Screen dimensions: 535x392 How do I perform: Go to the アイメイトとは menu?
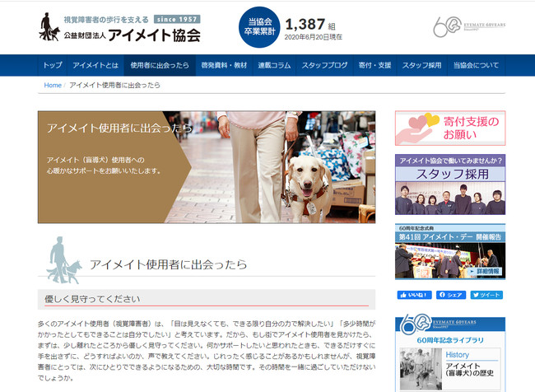click(x=95, y=65)
